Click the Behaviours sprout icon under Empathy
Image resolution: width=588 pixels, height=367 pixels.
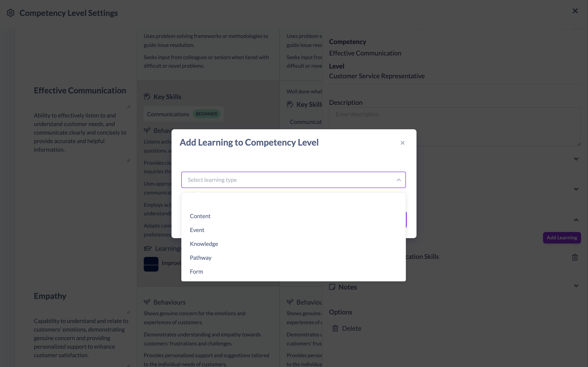click(x=147, y=302)
